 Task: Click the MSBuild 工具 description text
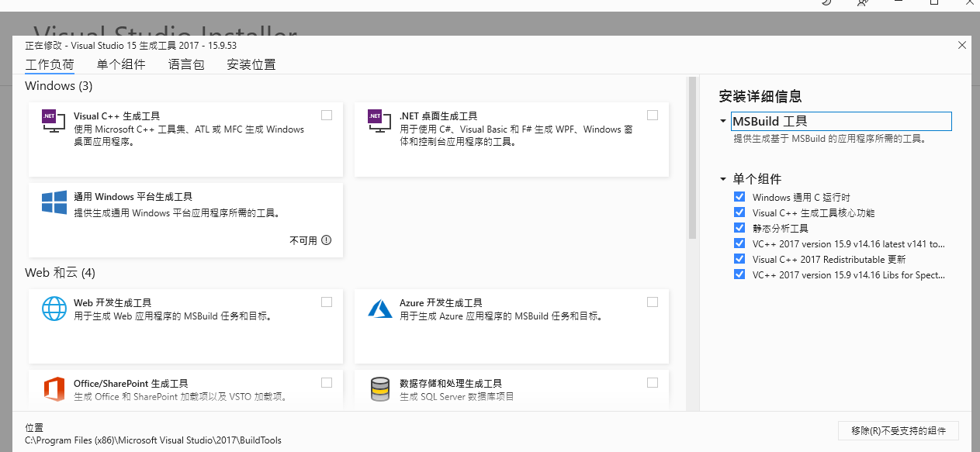[830, 140]
